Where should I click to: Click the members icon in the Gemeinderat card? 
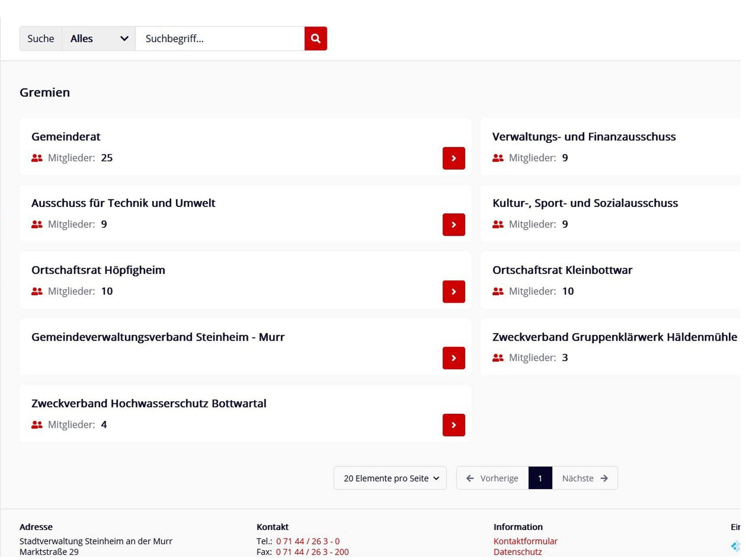coord(37,158)
